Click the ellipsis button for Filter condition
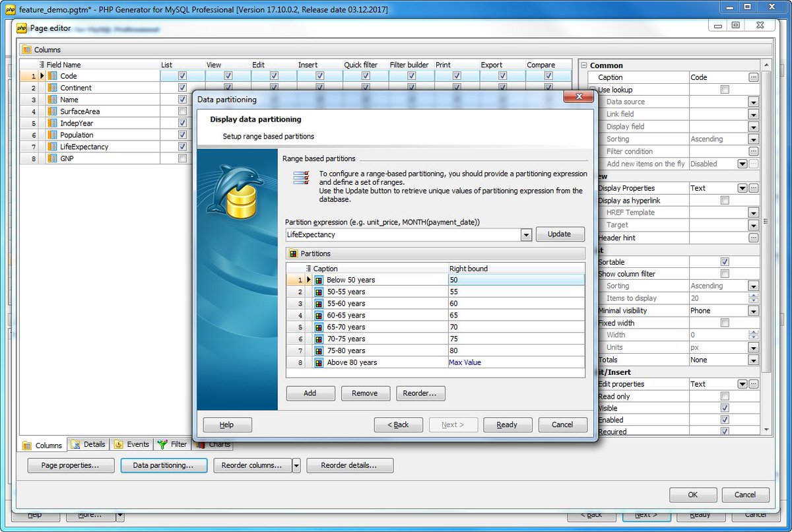Screen dimensions: 792x532 (x=753, y=151)
